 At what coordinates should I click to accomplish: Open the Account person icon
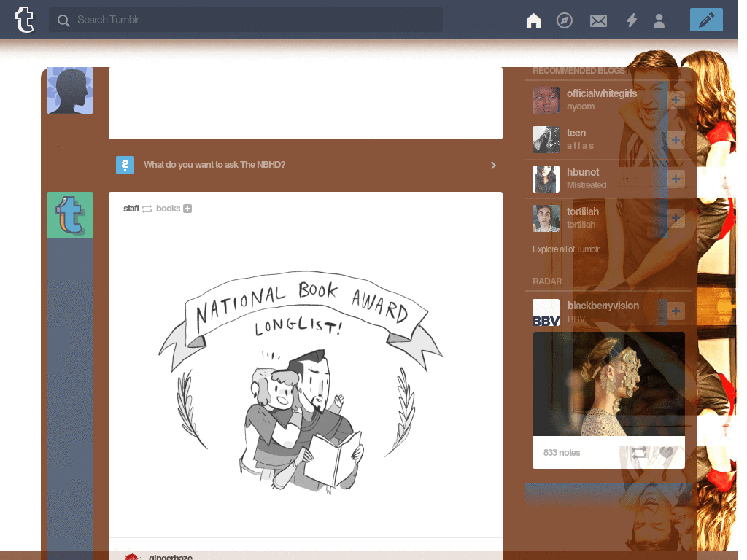tap(659, 20)
